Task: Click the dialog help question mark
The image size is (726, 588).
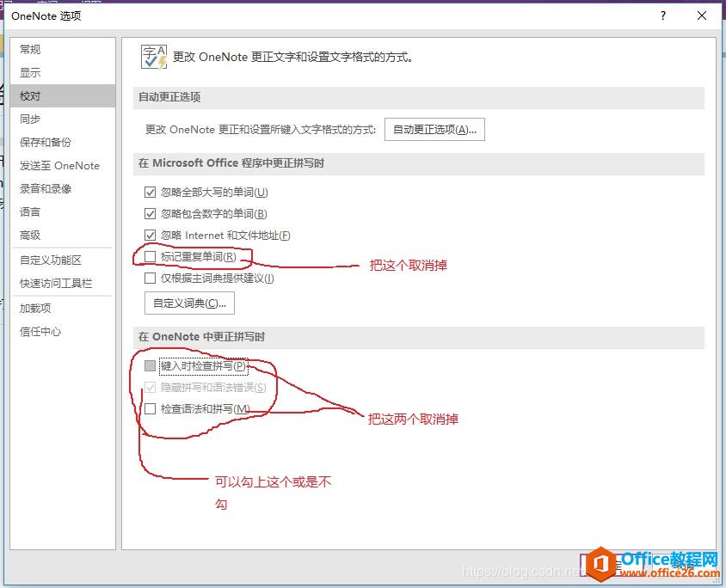Action: pyautogui.click(x=662, y=15)
